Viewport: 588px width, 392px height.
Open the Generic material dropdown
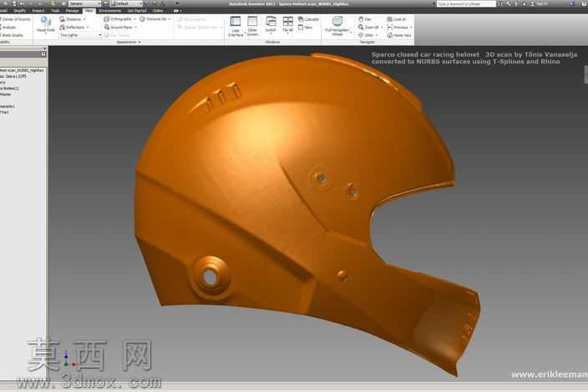pyautogui.click(x=84, y=3)
